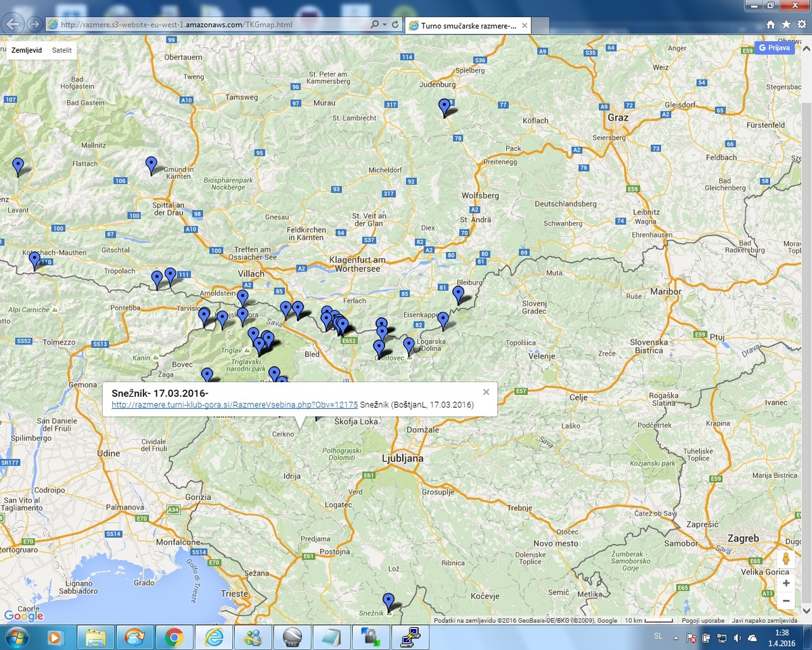Image resolution: width=812 pixels, height=650 pixels.
Task: Click the marker near Gmünd in Kärnten
Action: coord(152,165)
